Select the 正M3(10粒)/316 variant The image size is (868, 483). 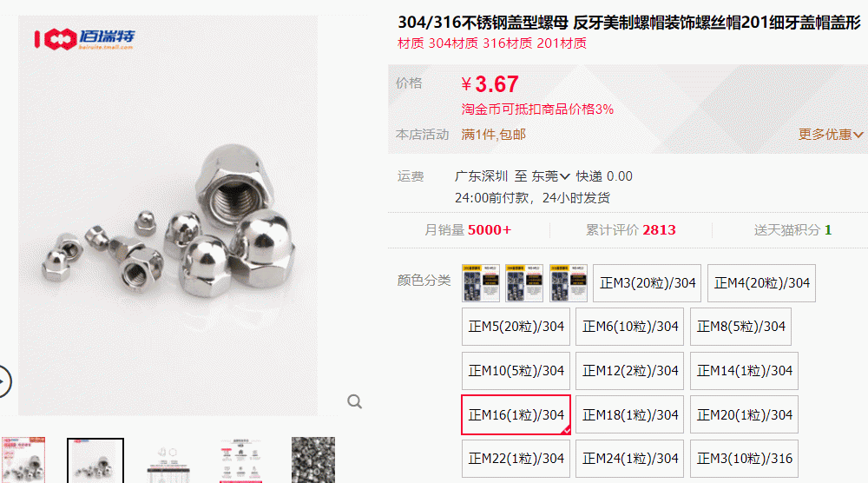coord(744,459)
